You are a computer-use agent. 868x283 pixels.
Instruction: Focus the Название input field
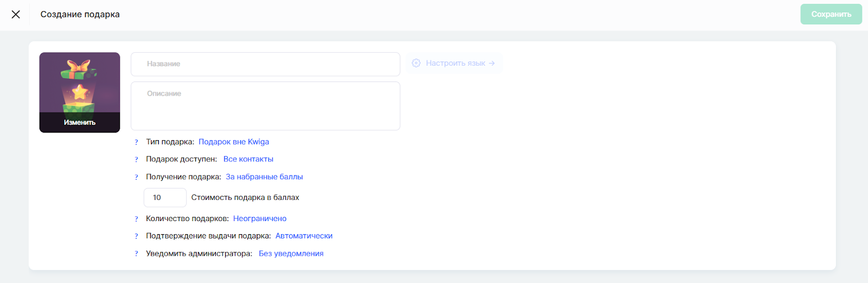coord(265,64)
